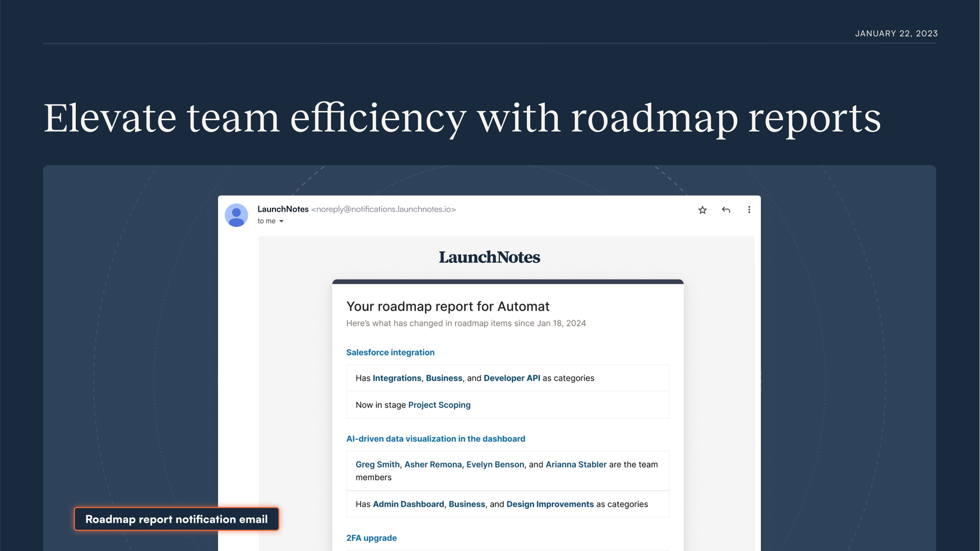Open the Salesforce integration roadmap item
Screen dimensions: 980x551
tap(390, 353)
